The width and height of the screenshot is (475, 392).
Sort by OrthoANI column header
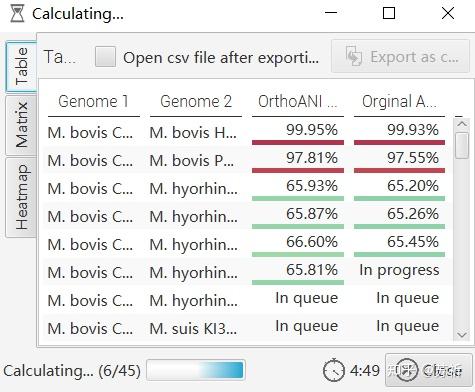click(x=298, y=102)
